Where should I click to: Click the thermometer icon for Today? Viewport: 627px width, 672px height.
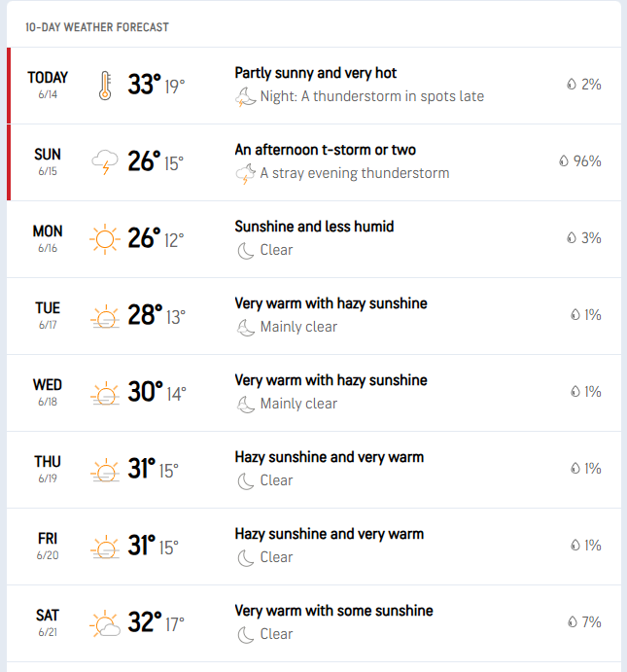pos(105,86)
